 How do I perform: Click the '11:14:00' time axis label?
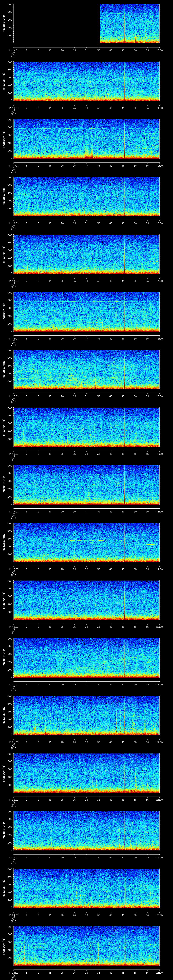(14, 339)
